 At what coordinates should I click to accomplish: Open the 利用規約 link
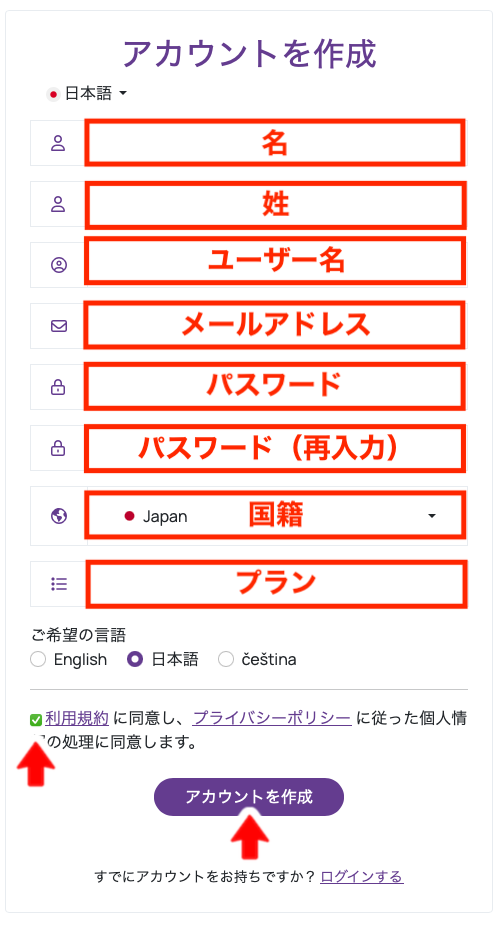pos(77,719)
